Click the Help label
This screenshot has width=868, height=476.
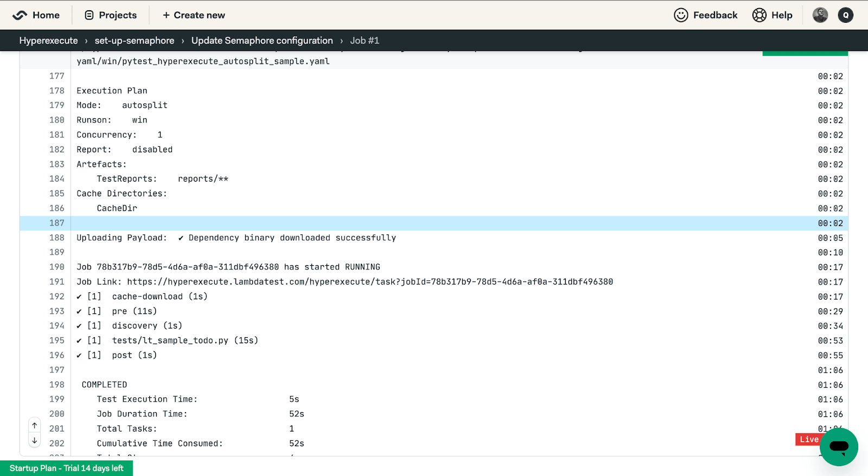pyautogui.click(x=782, y=15)
